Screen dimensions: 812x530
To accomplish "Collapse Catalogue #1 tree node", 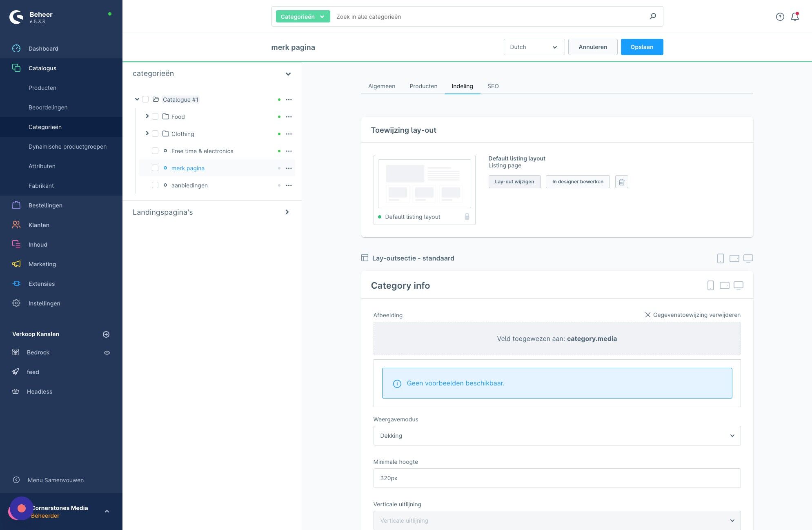I will (137, 99).
